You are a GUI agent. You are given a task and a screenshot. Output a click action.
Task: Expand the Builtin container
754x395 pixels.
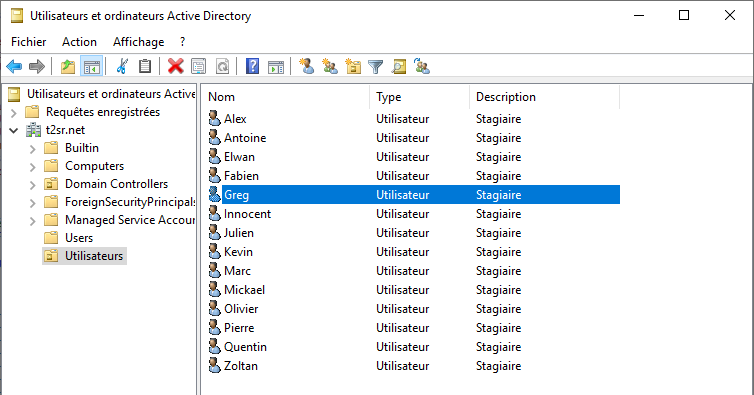[32, 149]
